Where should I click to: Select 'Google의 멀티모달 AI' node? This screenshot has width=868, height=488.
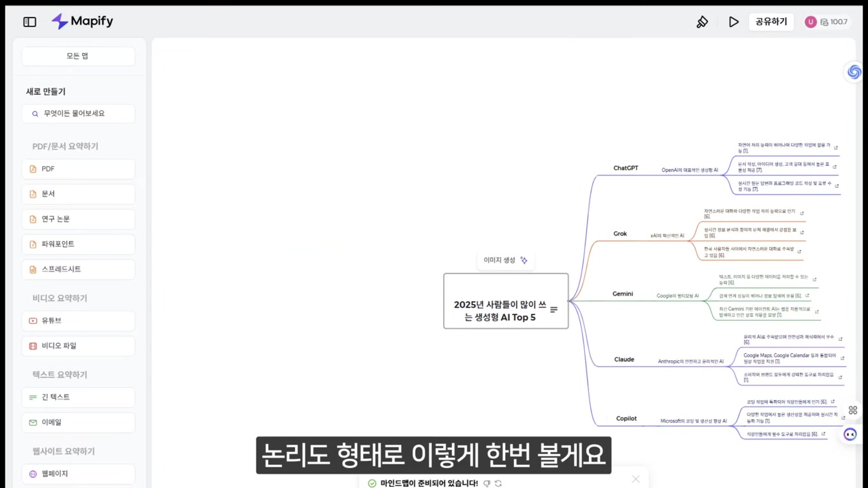click(677, 296)
